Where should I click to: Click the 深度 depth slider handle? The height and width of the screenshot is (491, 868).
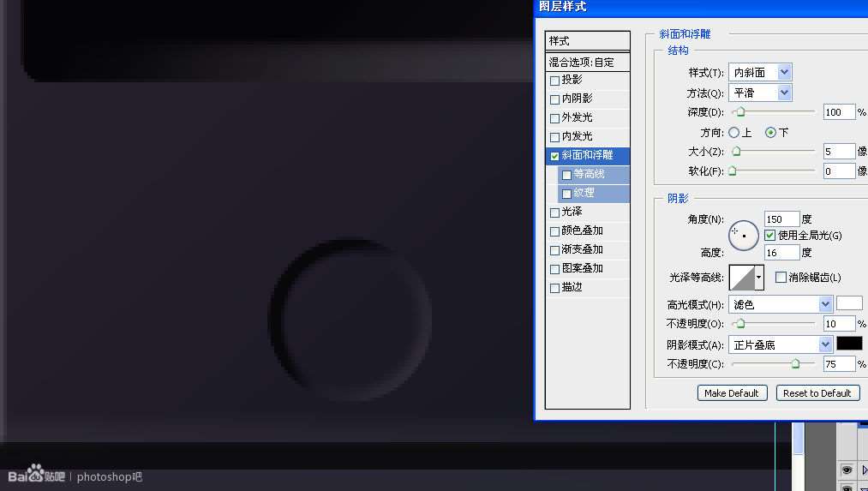coord(740,112)
